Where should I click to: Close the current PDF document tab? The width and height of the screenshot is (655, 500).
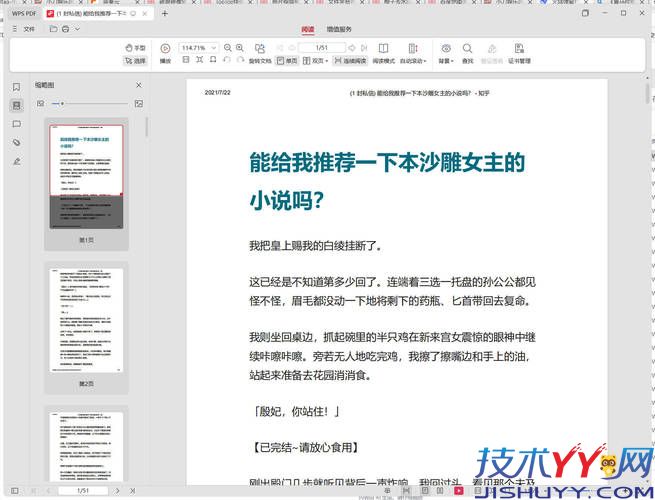coord(145,13)
